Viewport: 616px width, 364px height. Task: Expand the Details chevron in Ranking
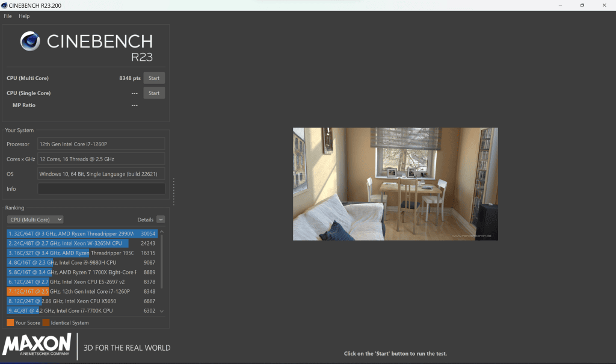coord(161,220)
